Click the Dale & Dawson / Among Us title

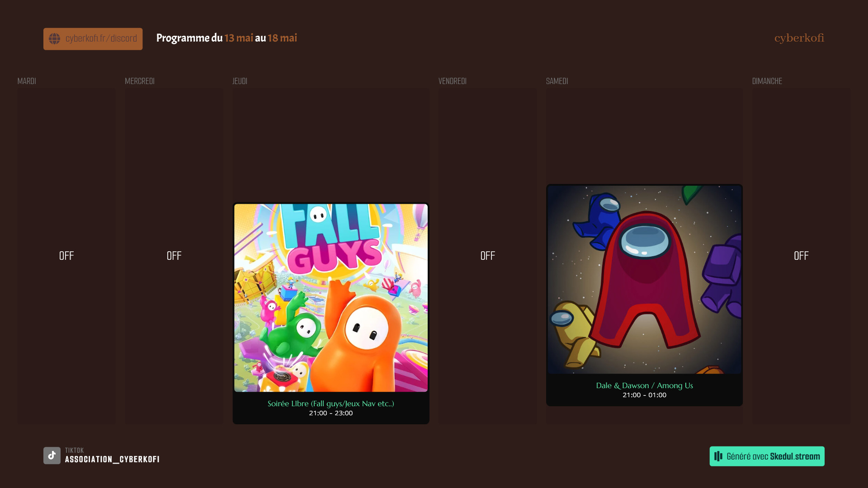coord(644,385)
